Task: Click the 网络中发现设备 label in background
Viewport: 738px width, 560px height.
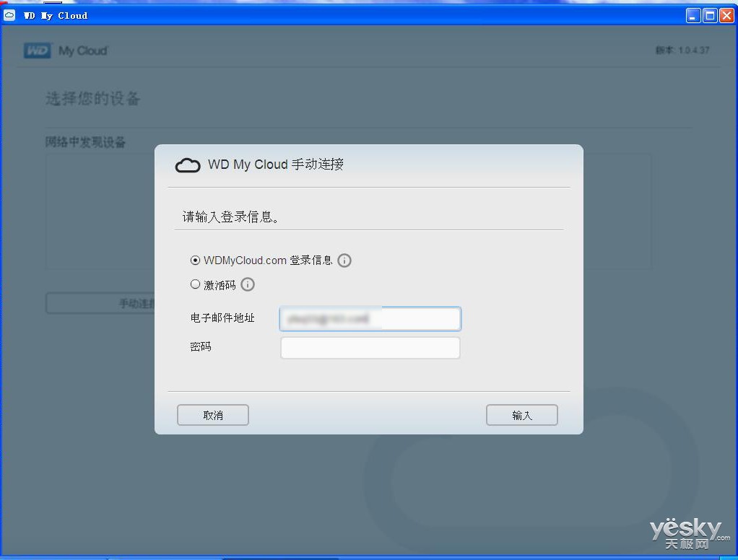Action: [86, 142]
